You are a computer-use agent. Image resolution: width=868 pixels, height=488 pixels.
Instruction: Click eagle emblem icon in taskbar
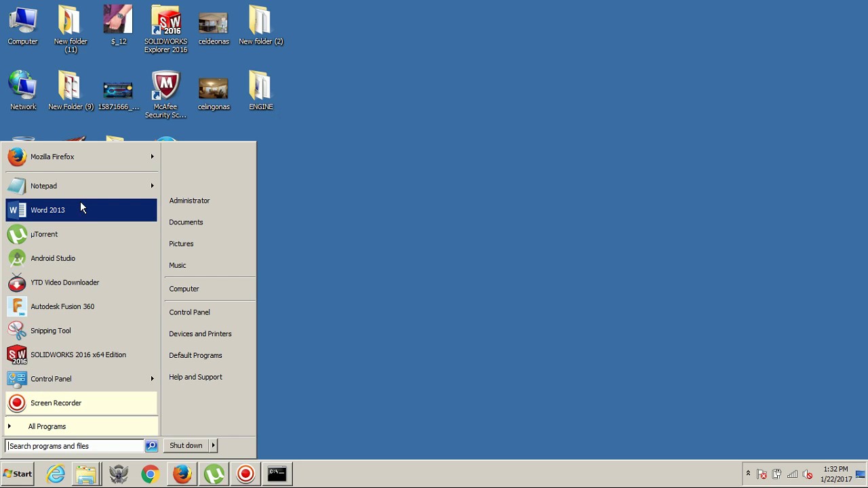tap(119, 474)
